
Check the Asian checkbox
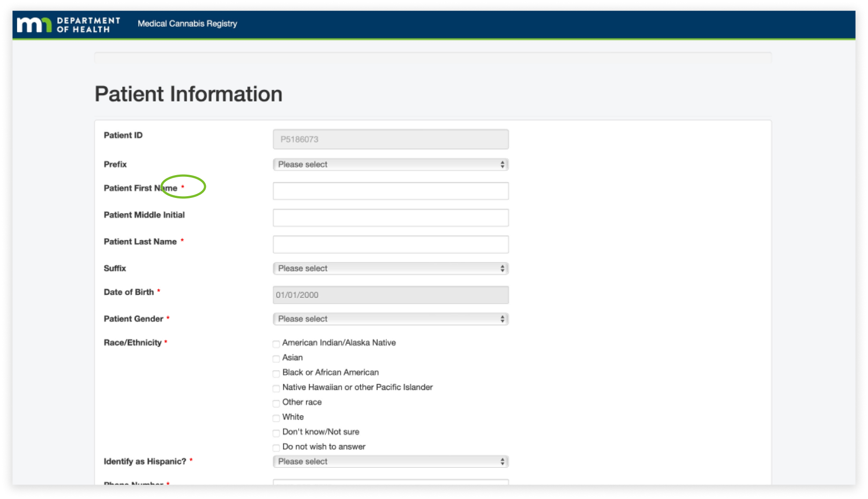276,359
